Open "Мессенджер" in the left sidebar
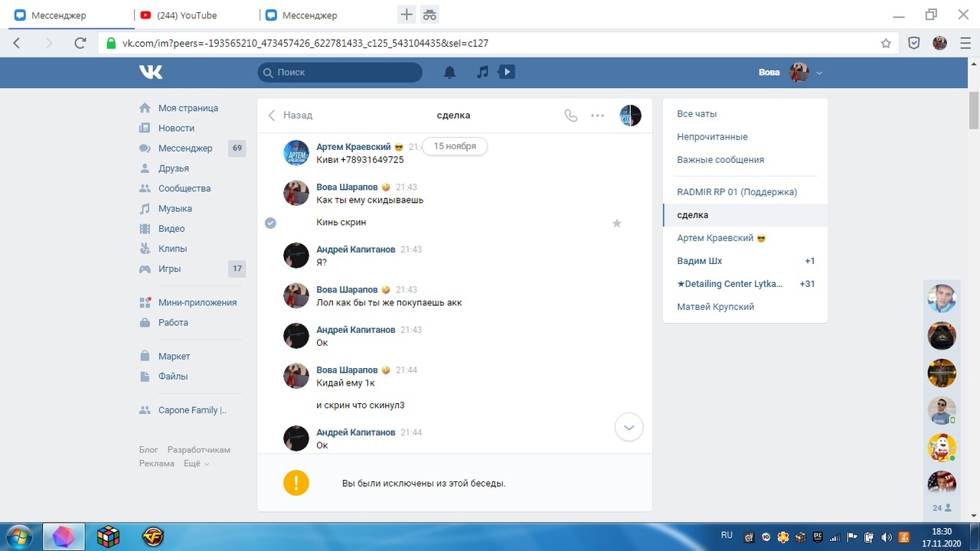The width and height of the screenshot is (980, 551). pyautogui.click(x=185, y=148)
